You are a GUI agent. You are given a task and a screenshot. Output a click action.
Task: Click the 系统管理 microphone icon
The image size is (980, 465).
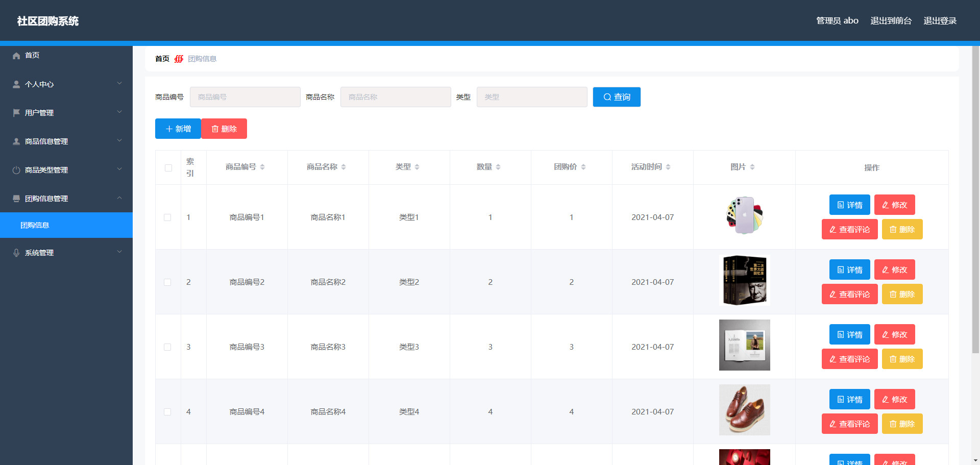pyautogui.click(x=16, y=253)
